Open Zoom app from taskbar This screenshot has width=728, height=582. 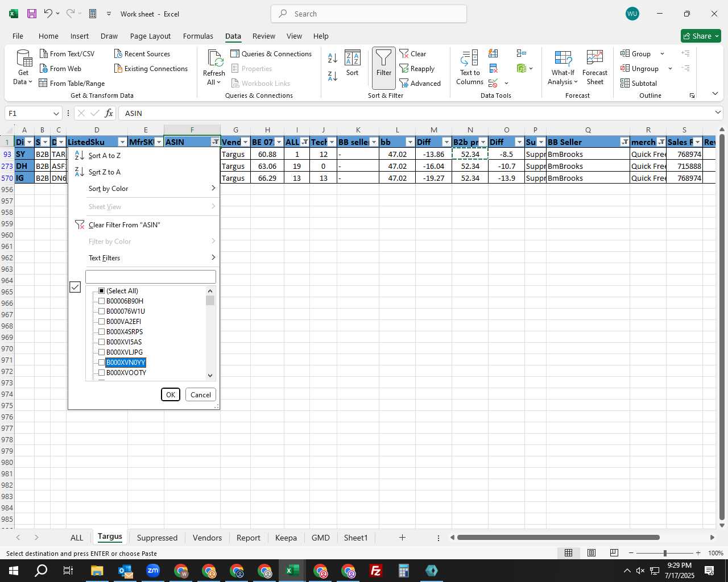point(153,571)
